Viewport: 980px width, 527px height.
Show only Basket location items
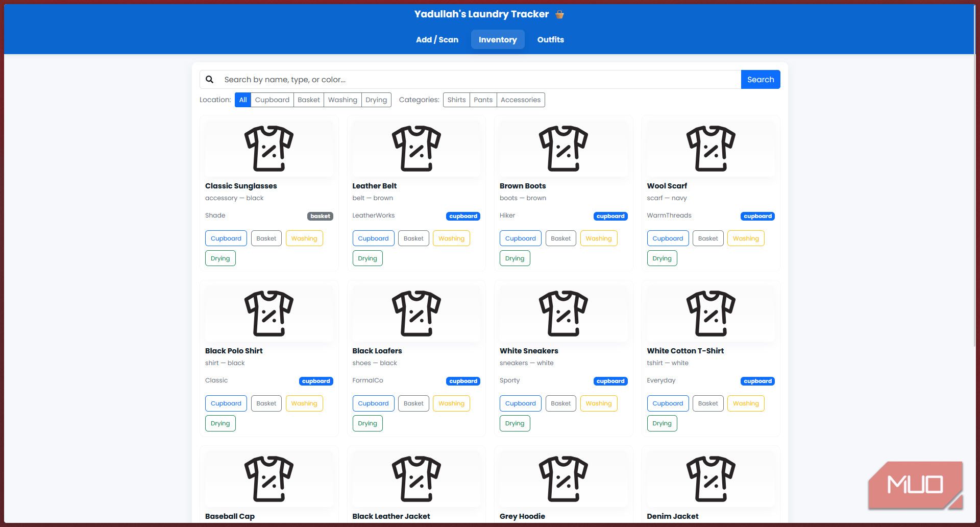point(309,100)
